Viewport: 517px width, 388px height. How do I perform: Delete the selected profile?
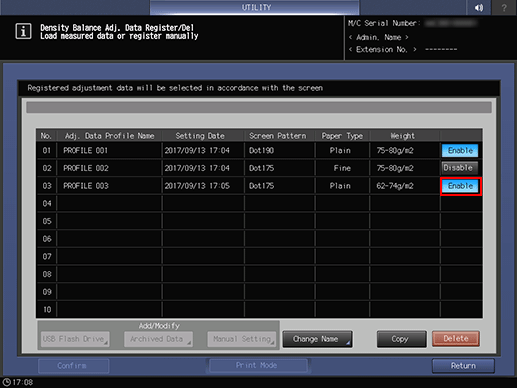[456, 339]
